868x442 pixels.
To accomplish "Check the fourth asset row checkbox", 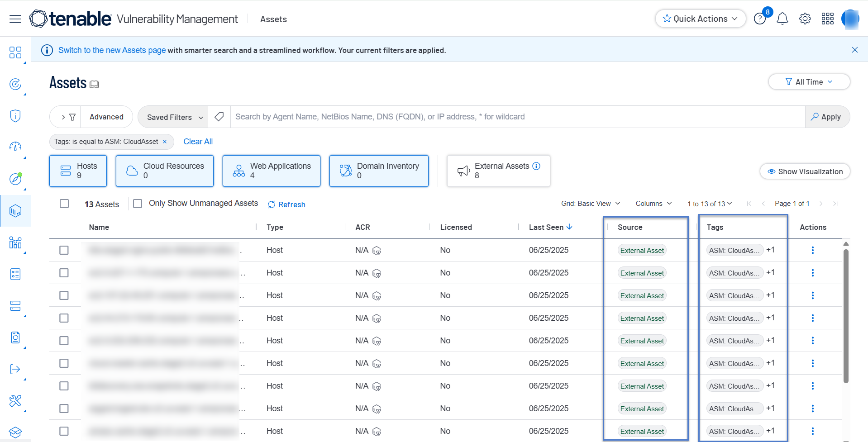I will 64,318.
